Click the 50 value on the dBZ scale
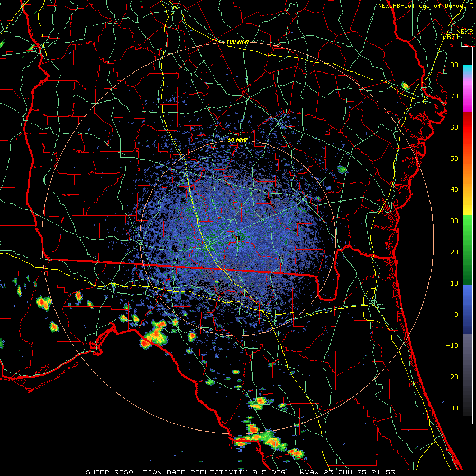This screenshot has width=476, height=476. 454,159
